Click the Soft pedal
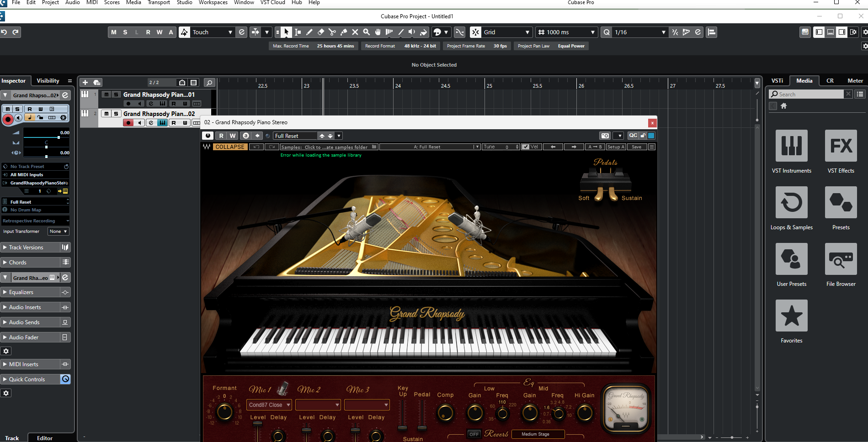 598,194
